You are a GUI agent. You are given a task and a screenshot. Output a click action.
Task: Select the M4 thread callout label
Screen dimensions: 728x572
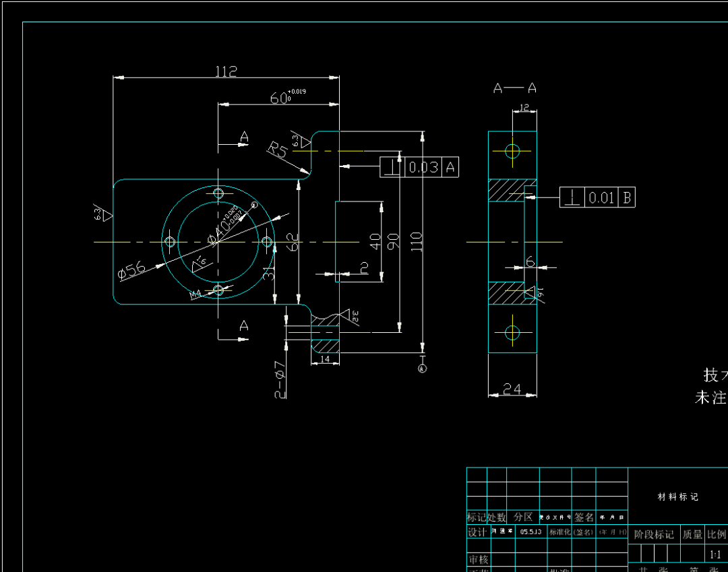195,294
